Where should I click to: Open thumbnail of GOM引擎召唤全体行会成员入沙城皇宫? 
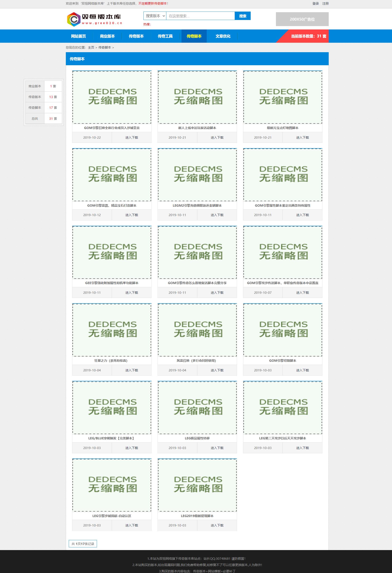[112, 97]
